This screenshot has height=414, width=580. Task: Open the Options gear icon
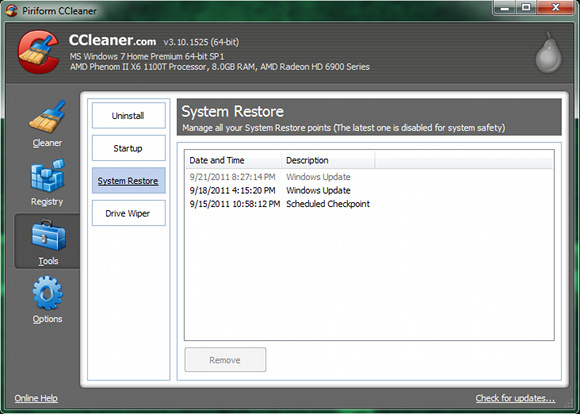[x=47, y=293]
